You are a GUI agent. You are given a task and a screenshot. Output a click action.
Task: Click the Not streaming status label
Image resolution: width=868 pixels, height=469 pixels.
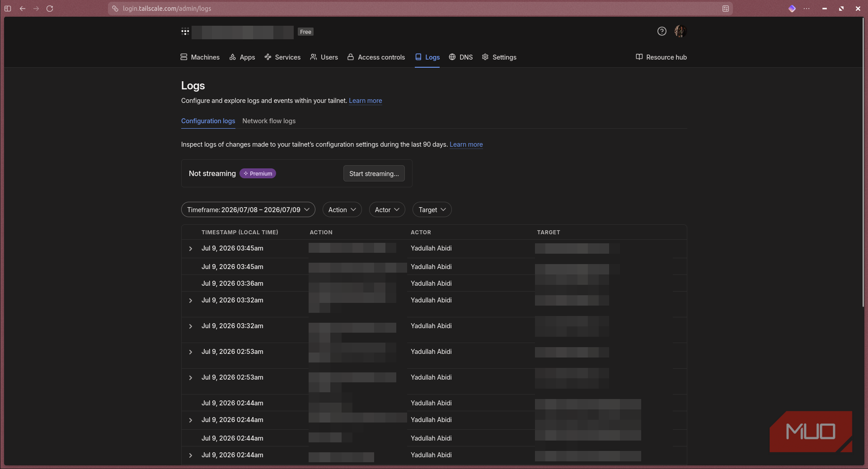pos(212,174)
